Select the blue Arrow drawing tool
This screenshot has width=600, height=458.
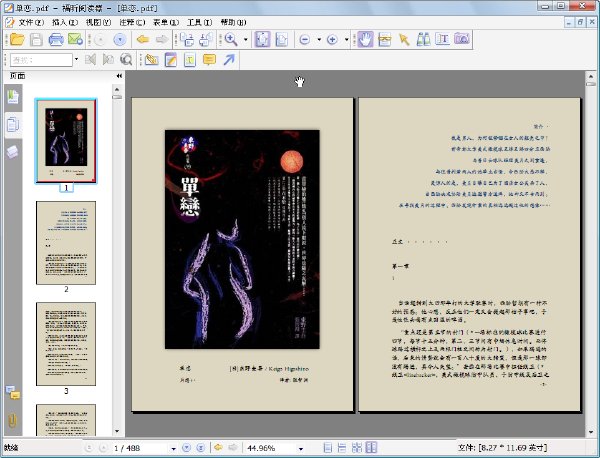(x=229, y=60)
